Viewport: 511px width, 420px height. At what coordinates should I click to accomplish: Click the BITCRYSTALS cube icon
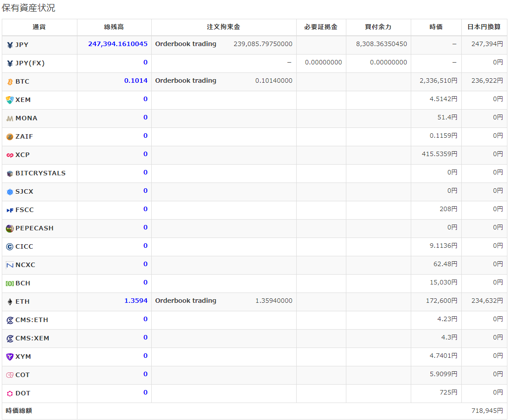tap(10, 174)
